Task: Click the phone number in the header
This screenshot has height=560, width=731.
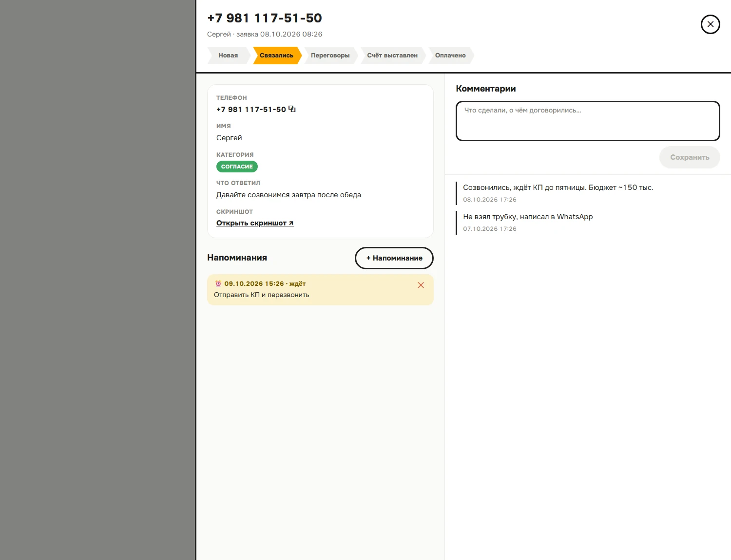Action: [x=265, y=18]
